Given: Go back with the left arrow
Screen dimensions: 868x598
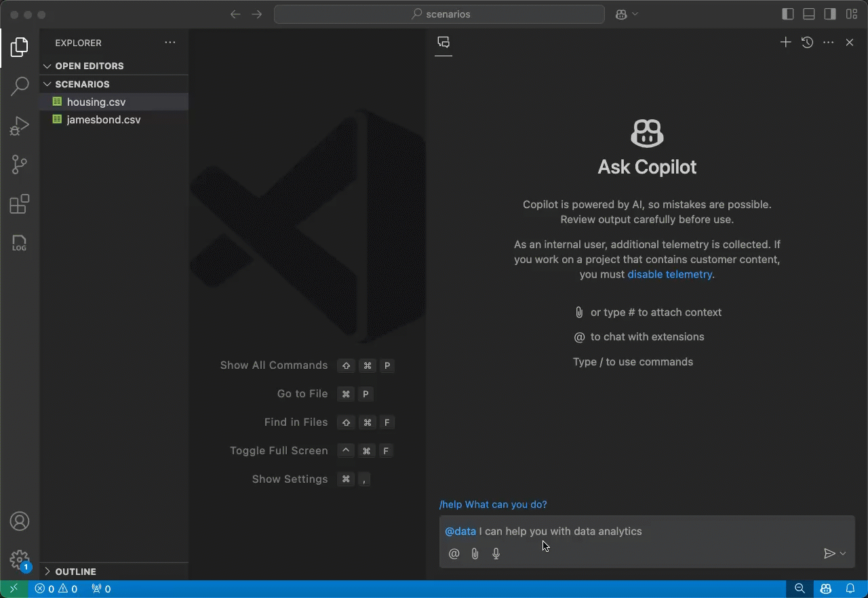Looking at the screenshot, I should (x=235, y=14).
